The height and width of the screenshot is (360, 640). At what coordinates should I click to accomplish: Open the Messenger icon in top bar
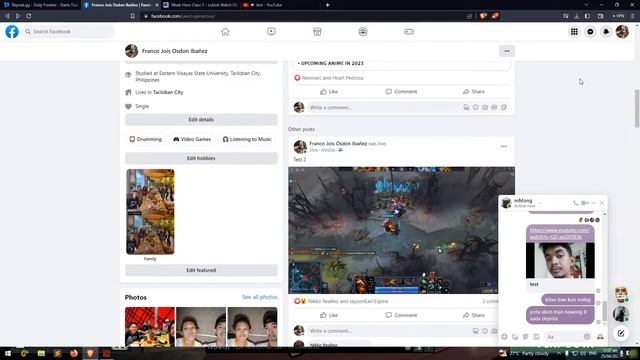pyautogui.click(x=590, y=31)
